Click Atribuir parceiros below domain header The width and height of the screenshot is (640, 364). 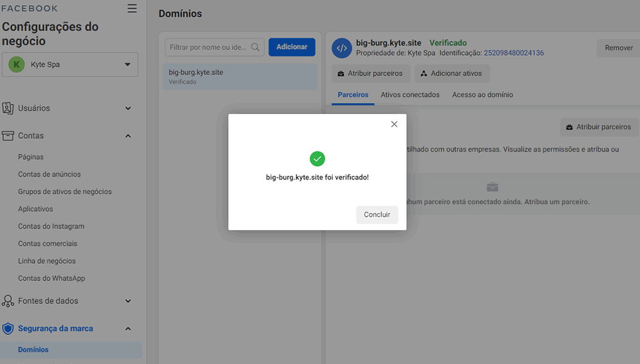point(370,74)
